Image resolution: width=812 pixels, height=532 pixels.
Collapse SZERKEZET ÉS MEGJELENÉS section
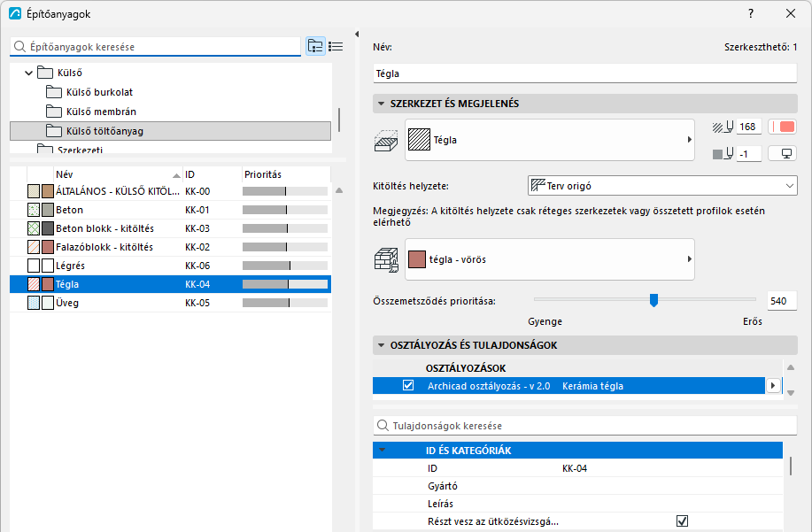[381, 104]
